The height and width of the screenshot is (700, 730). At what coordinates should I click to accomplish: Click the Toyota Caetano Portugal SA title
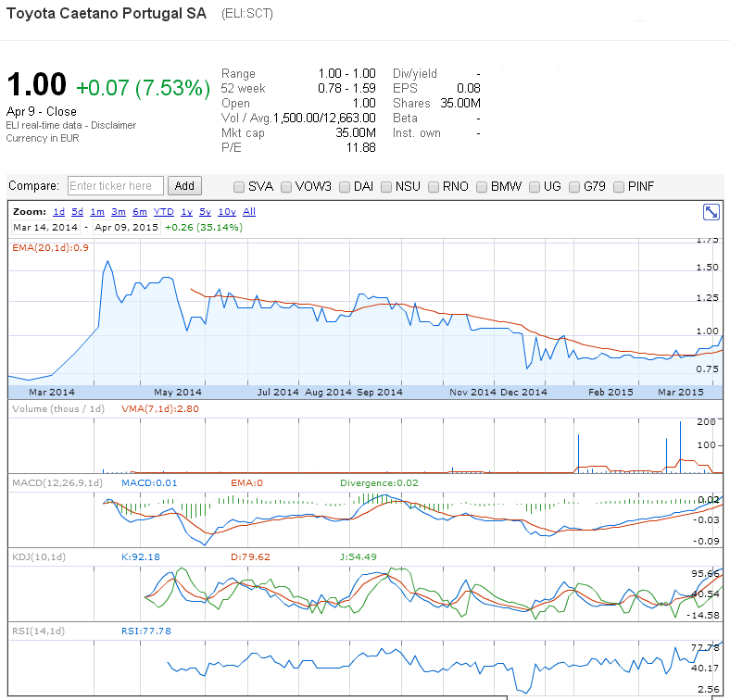pos(107,13)
